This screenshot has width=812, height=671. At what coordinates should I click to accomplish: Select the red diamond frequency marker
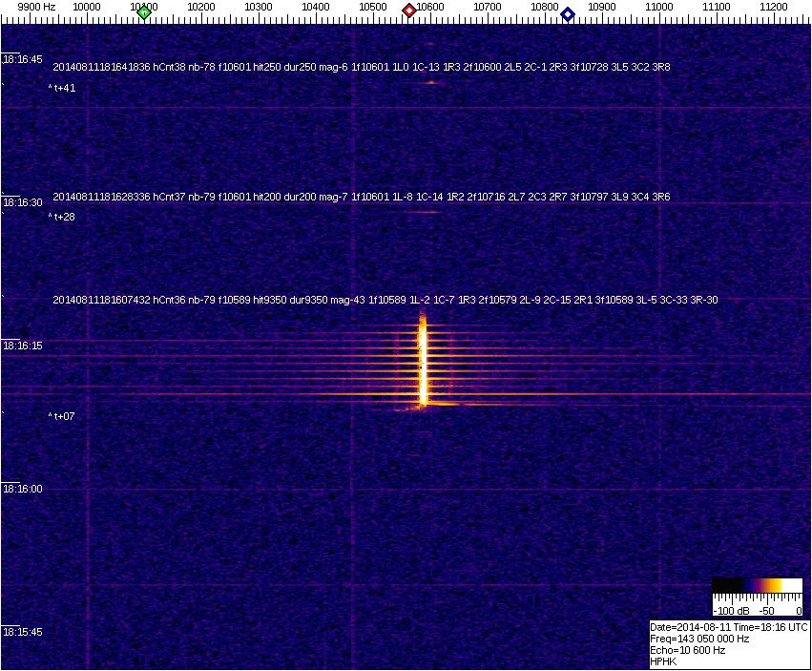click(409, 10)
